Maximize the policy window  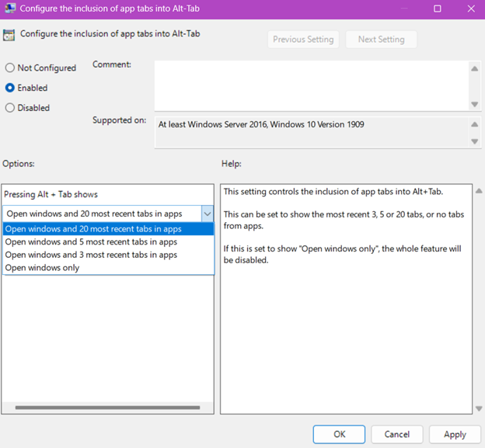438,9
